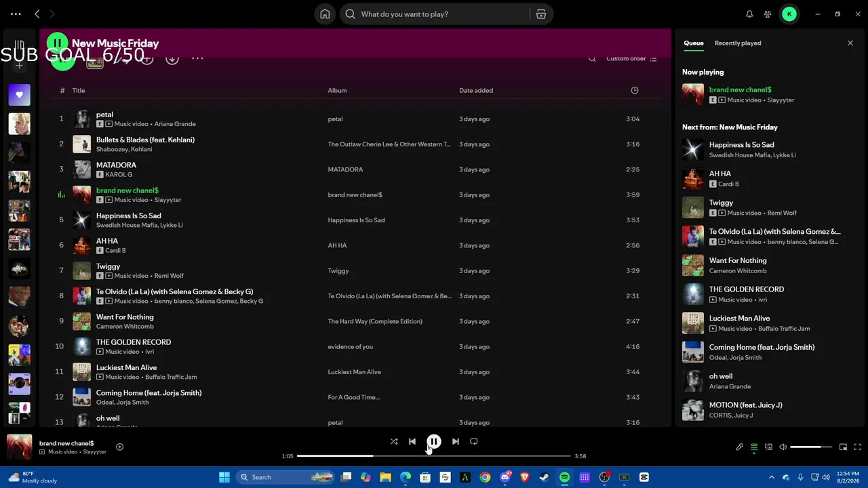Viewport: 868px width, 488px height.
Task: Select the MATADORA track row title
Action: (x=116, y=165)
